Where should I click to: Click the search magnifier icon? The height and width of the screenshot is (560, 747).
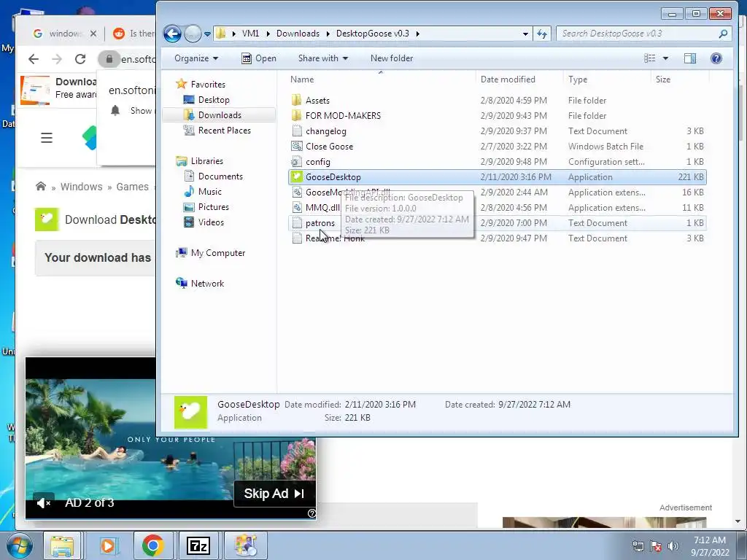coord(723,34)
